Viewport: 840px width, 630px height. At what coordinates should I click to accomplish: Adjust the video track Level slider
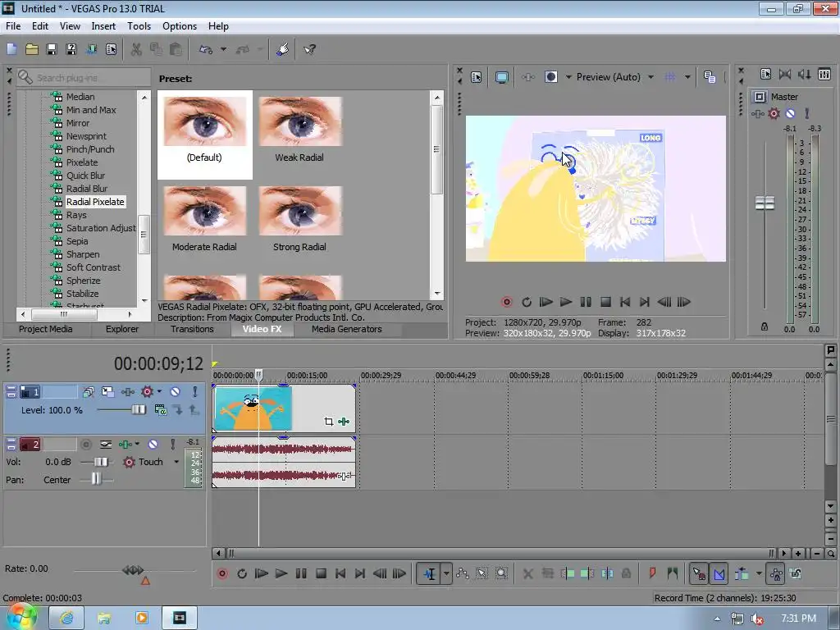tap(138, 410)
